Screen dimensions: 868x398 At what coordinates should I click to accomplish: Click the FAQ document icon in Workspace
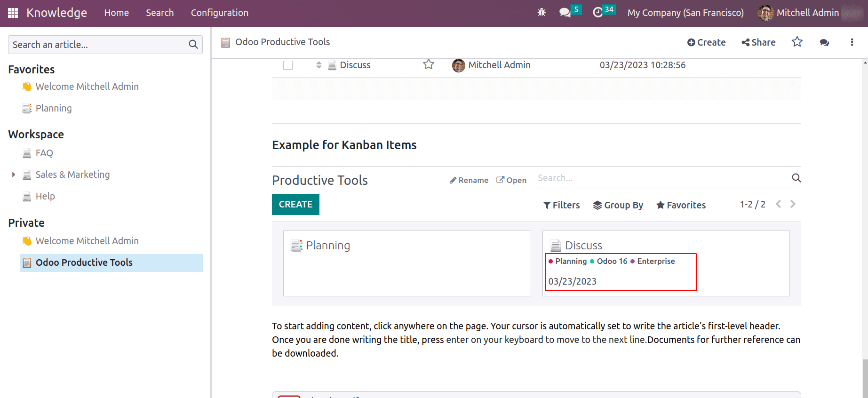tap(27, 153)
